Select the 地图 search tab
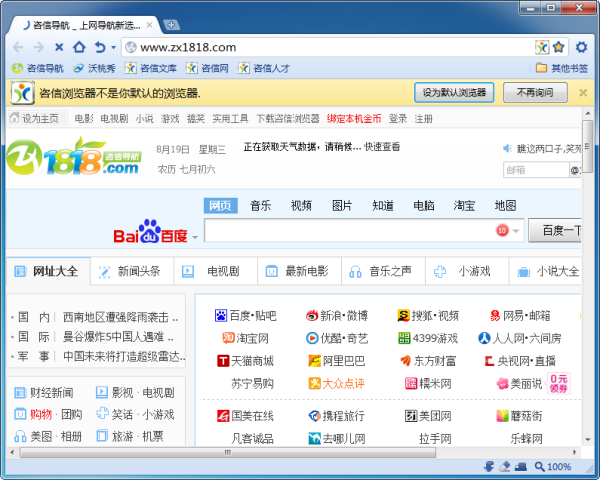 pyautogui.click(x=505, y=206)
